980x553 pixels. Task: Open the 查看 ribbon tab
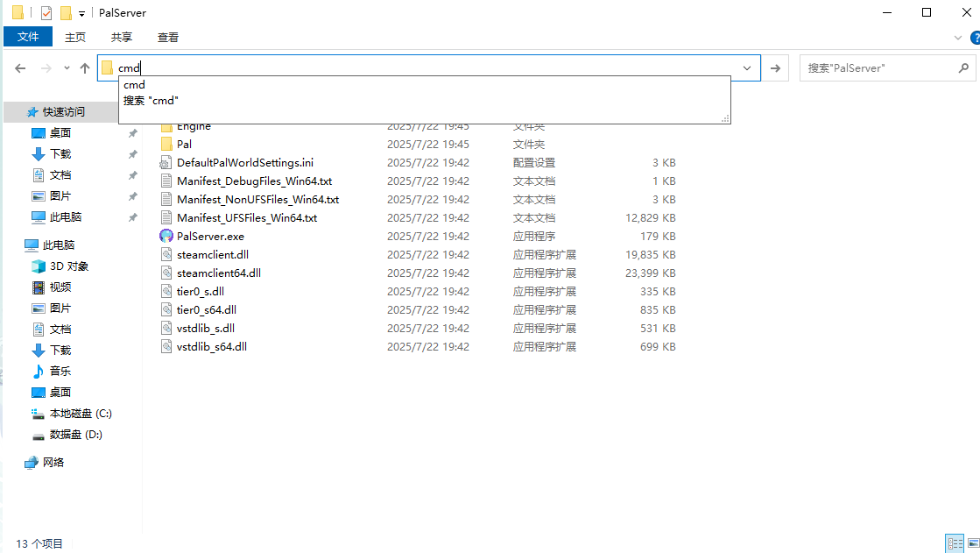tap(167, 37)
